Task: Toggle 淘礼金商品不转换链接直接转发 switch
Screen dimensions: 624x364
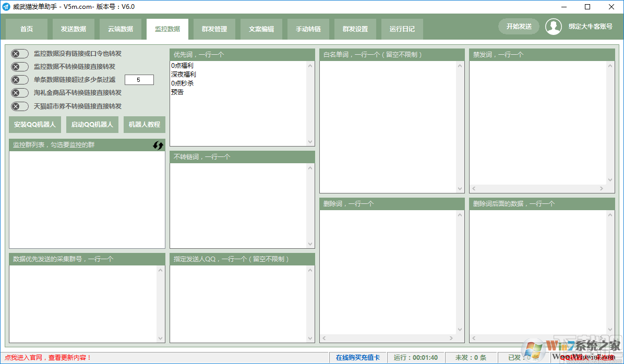Action: (19, 93)
